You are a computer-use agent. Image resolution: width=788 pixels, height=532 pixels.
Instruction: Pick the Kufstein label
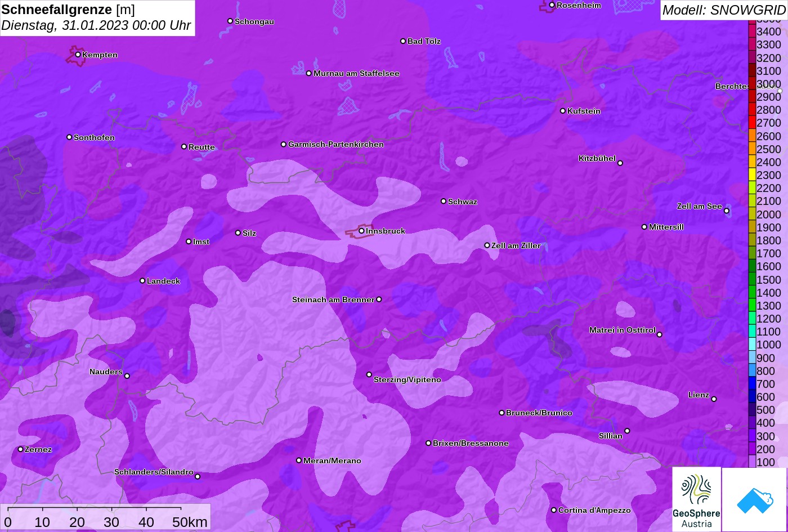[x=584, y=111]
